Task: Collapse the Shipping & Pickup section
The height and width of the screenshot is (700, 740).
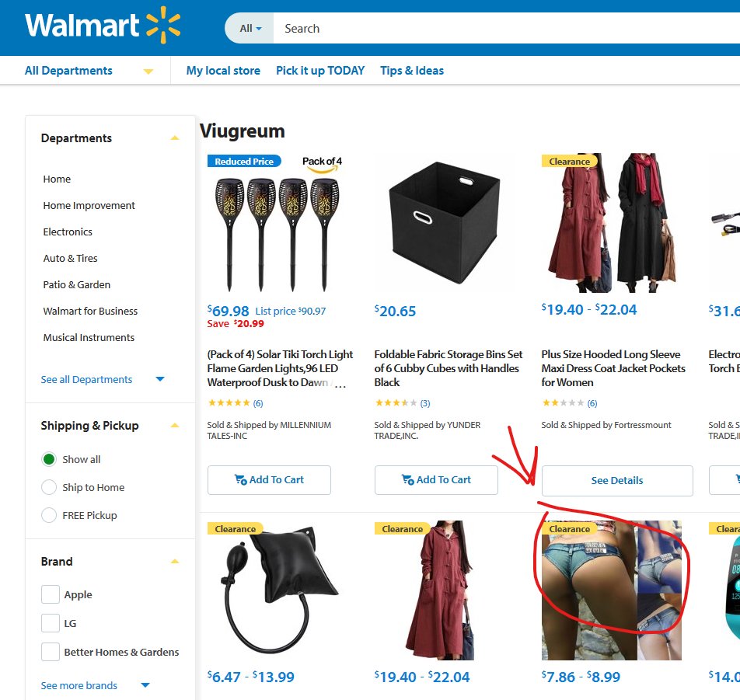Action: pos(175,426)
